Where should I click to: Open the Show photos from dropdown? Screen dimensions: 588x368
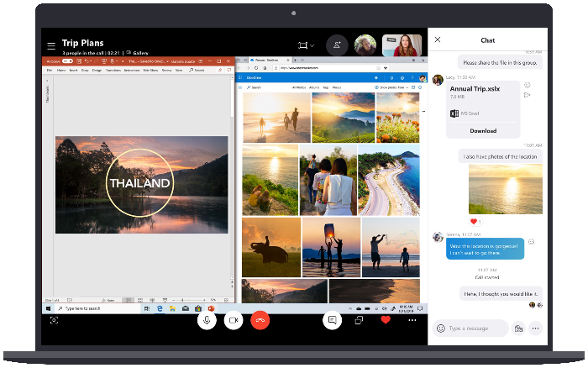[392, 87]
